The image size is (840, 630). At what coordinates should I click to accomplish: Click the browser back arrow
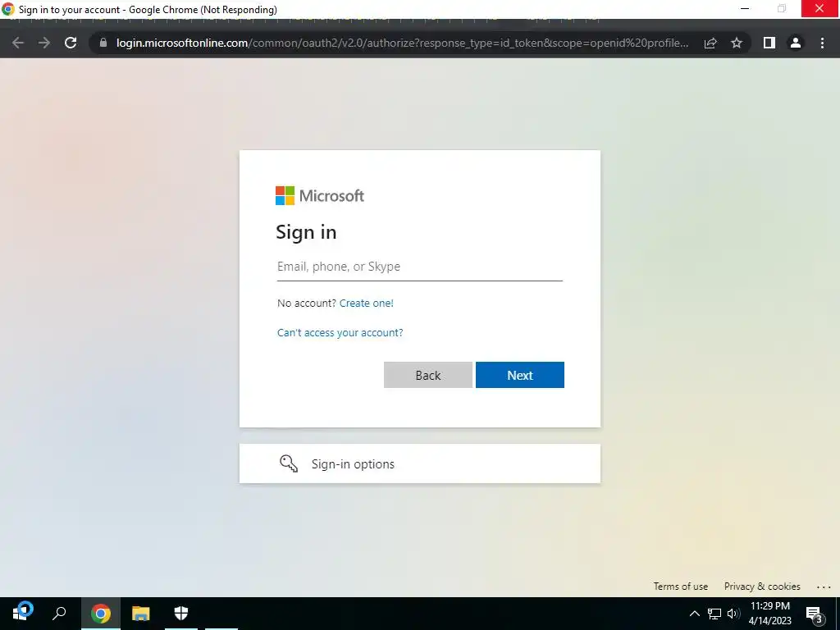click(x=18, y=43)
